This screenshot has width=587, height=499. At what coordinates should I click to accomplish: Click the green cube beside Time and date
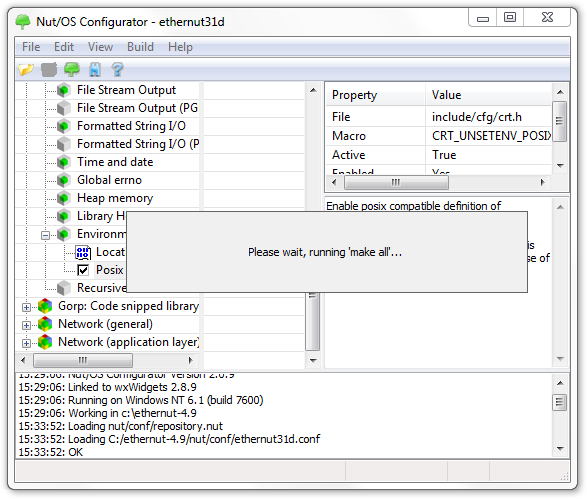click(64, 162)
